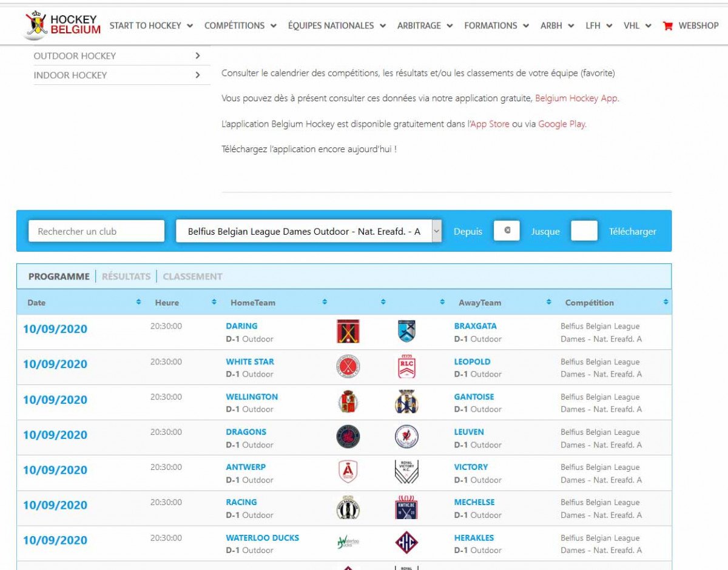
Task: Click the Gantoise club logo
Action: tap(406, 401)
